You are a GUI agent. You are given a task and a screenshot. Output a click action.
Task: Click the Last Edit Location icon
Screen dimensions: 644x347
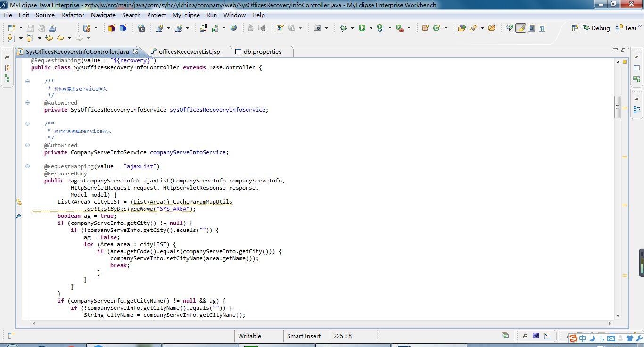pos(49,38)
